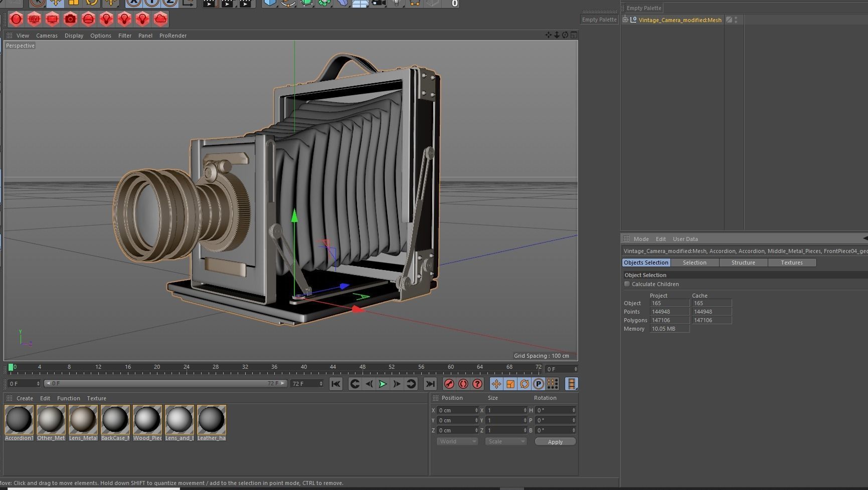Screen dimensions: 868x490
Task: Click the red blank monitor icon
Action: (52, 20)
